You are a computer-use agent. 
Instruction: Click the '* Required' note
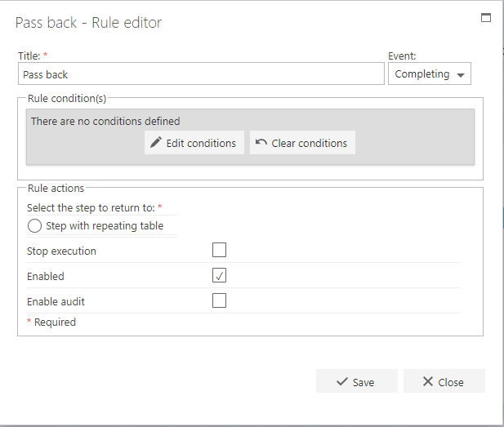51,322
